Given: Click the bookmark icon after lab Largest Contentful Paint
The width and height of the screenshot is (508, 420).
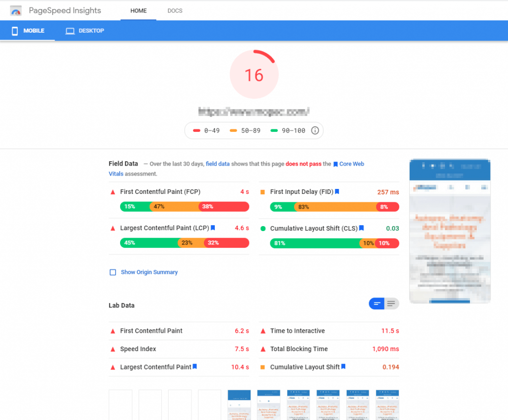Looking at the screenshot, I should coord(194,366).
